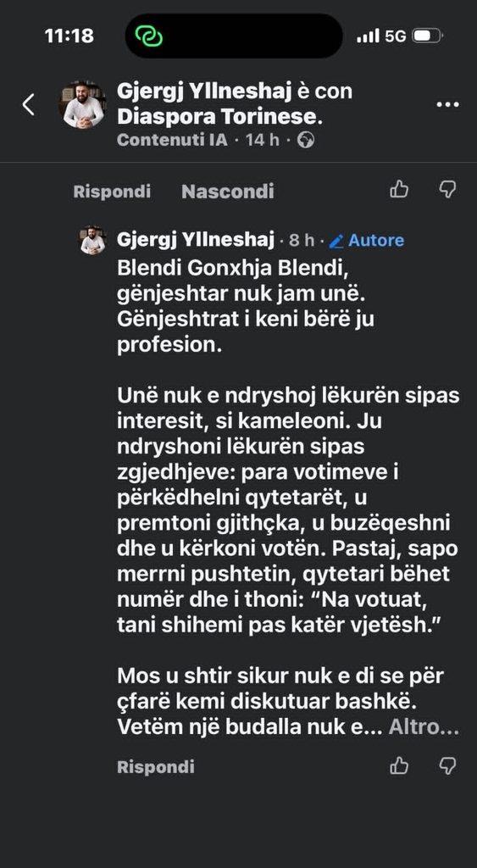This screenshot has height=868, width=477.
Task: Open Gjergj Yllneshaj name in the header
Action: [203, 92]
